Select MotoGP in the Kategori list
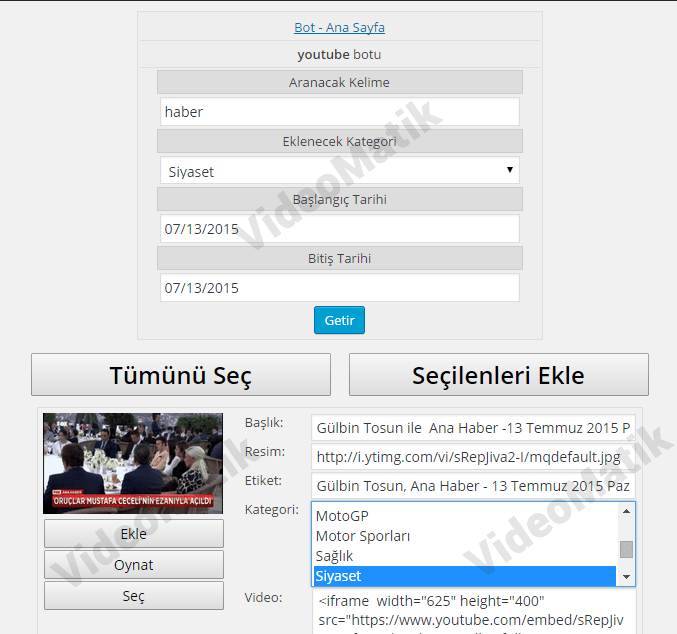 [x=465, y=516]
